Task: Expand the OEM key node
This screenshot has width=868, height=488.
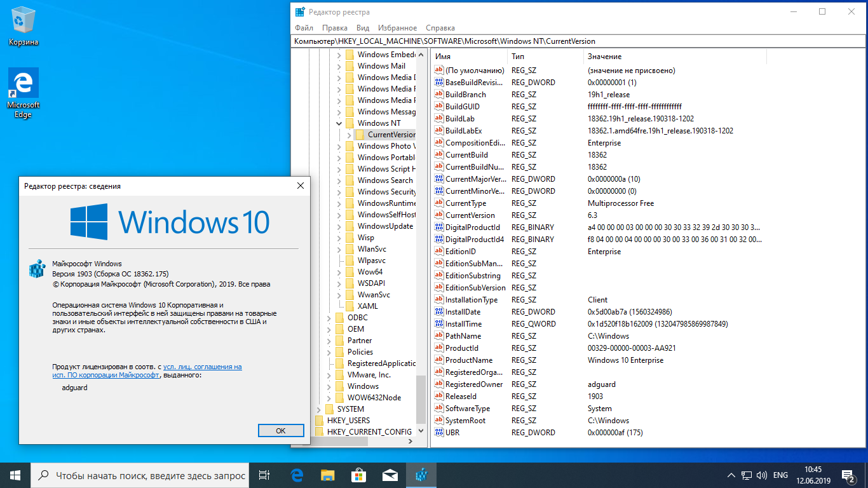Action: coord(329,329)
